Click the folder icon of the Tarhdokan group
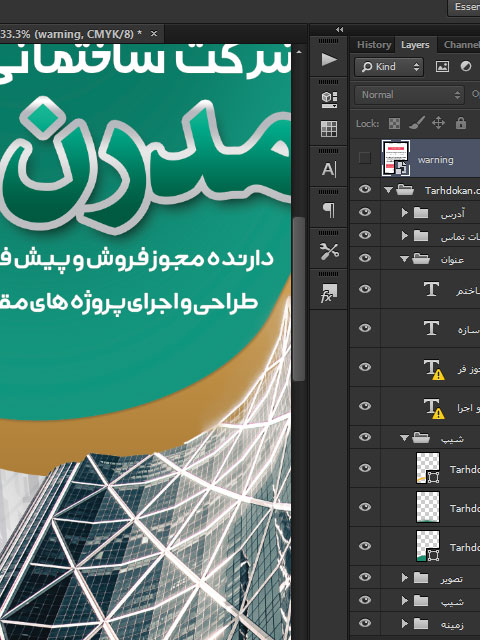The width and height of the screenshot is (480, 640). point(405,189)
